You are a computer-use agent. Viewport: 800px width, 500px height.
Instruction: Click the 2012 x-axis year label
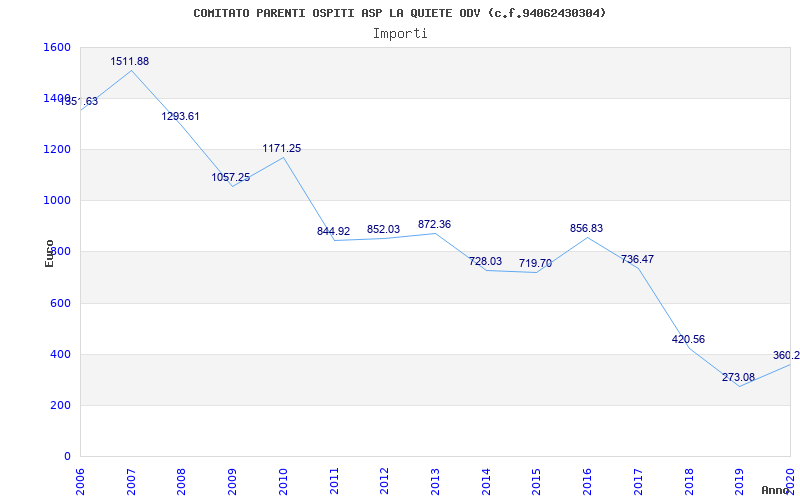[385, 481]
